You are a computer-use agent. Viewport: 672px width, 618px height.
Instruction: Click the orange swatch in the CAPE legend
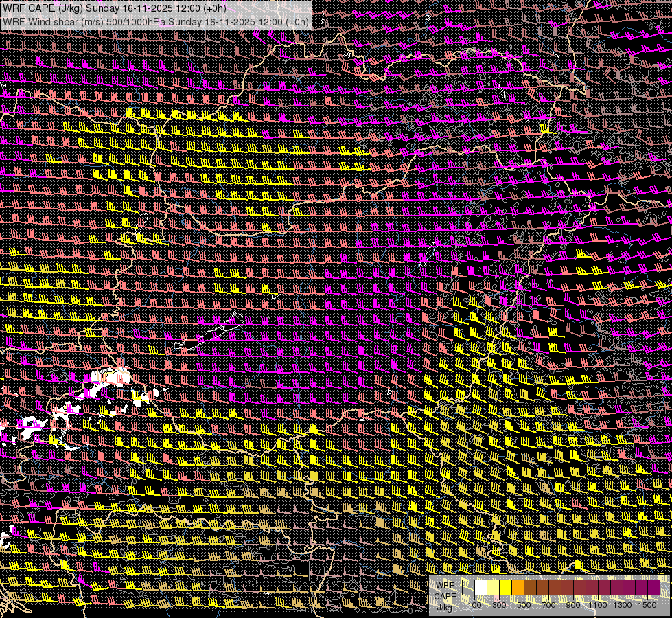(x=518, y=588)
